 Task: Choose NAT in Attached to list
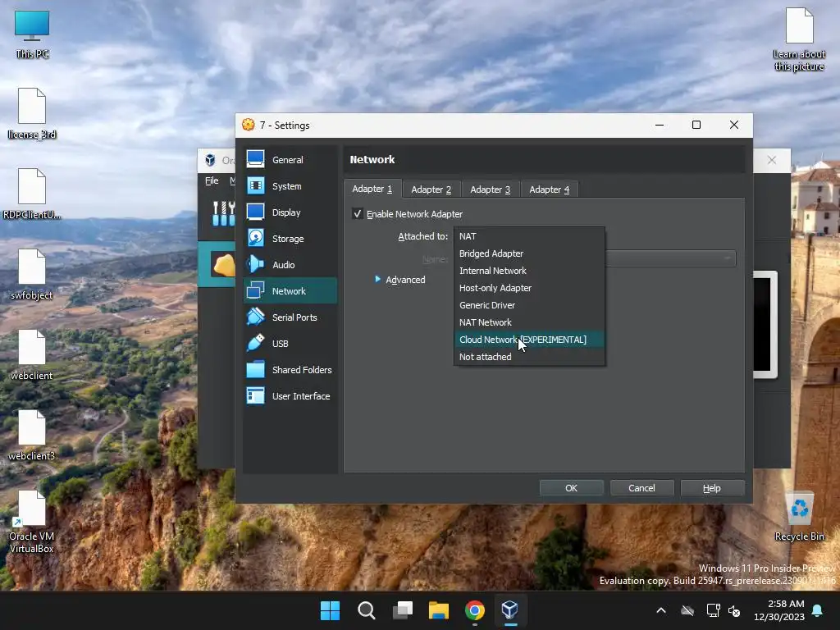pyautogui.click(x=529, y=236)
